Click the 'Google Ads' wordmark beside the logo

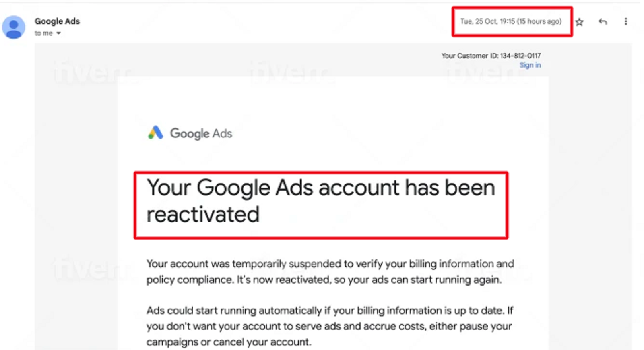[201, 133]
